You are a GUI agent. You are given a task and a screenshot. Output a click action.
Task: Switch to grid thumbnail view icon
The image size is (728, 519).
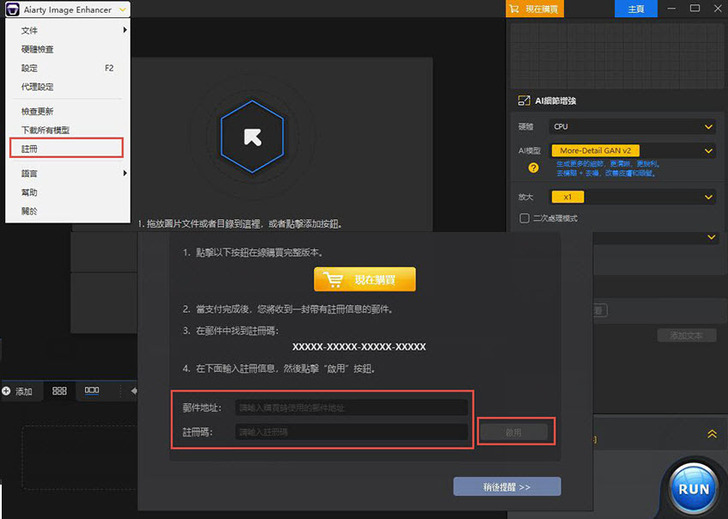coord(59,391)
